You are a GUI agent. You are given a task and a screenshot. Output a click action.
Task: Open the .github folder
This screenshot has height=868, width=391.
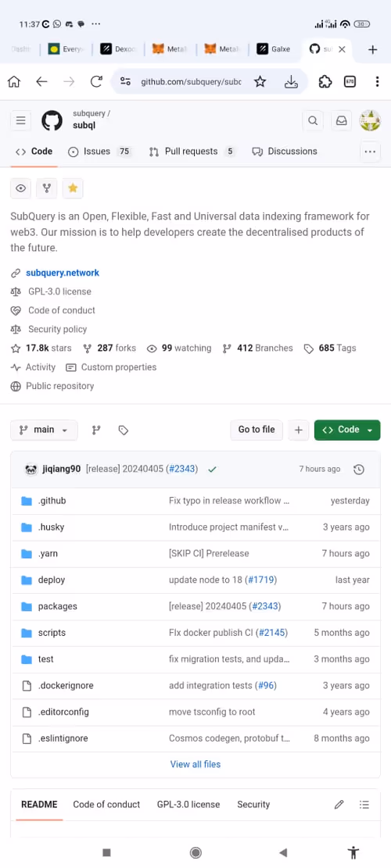pos(52,501)
